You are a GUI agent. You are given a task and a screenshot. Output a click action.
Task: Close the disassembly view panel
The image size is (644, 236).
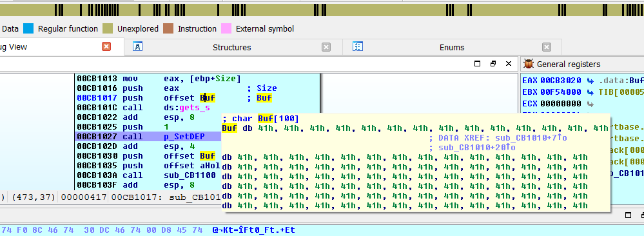pyautogui.click(x=509, y=64)
